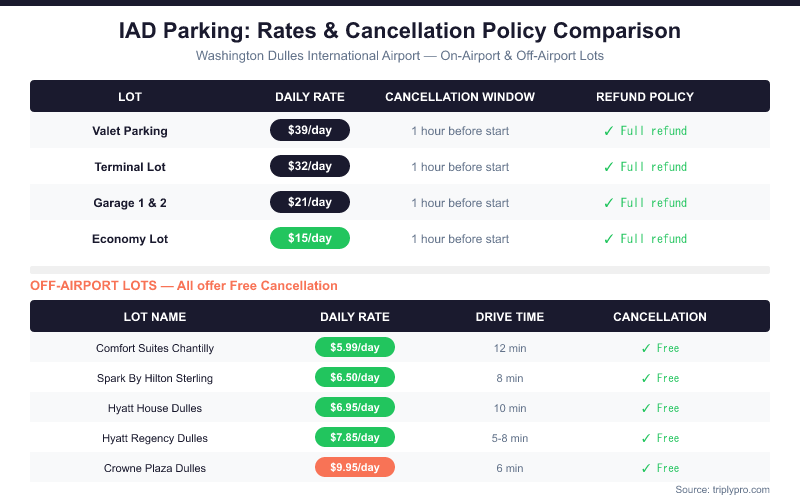Click the Off-Airport Lots section heading
This screenshot has height=500, width=800.
[184, 286]
